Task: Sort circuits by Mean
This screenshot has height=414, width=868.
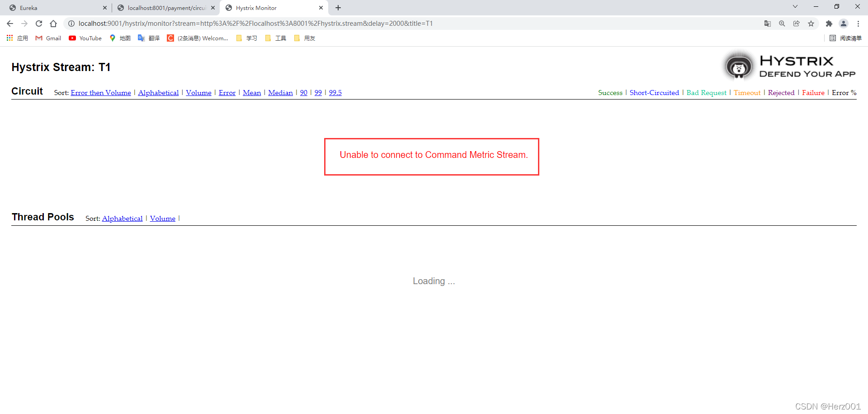Action: pyautogui.click(x=252, y=93)
